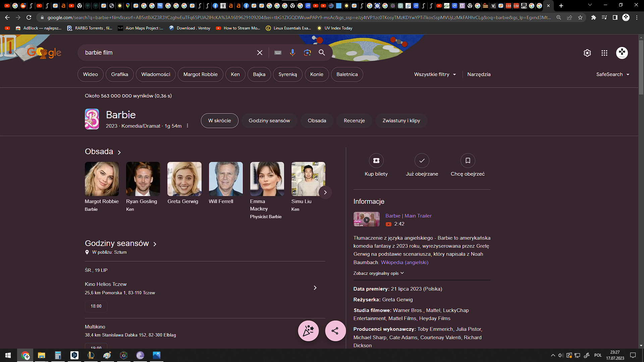644x362 pixels.
Task: Open Google apps grid menu
Action: point(604,53)
